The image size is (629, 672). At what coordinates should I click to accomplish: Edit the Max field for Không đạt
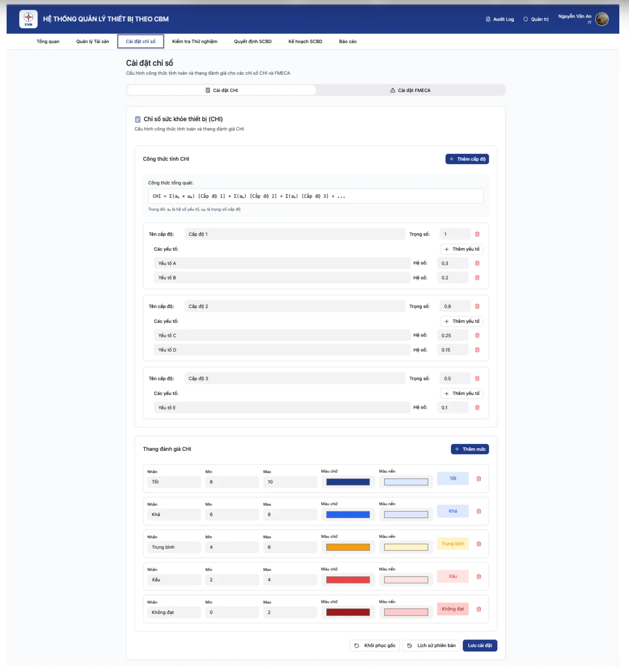pyautogui.click(x=290, y=613)
